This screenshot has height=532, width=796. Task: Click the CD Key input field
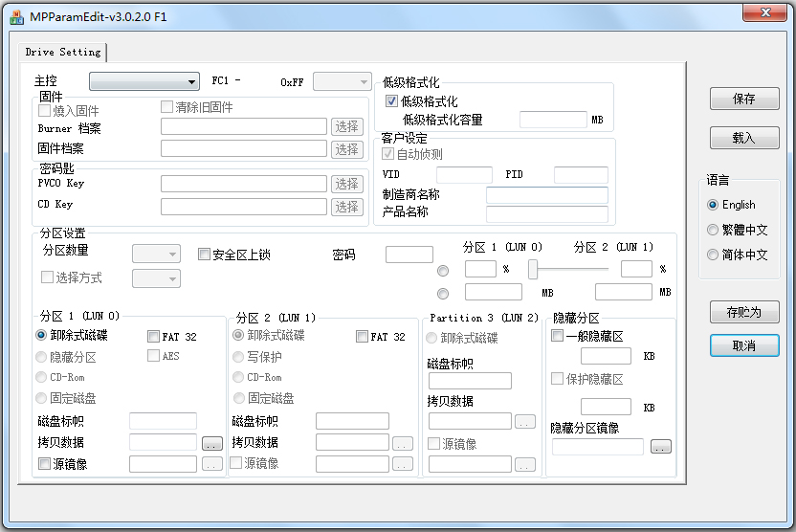[x=244, y=207]
